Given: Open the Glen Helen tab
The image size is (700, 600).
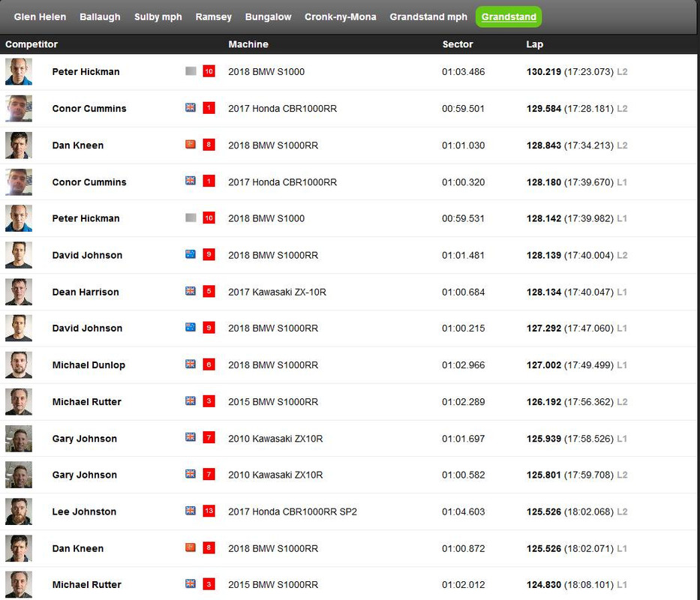Looking at the screenshot, I should (x=40, y=17).
